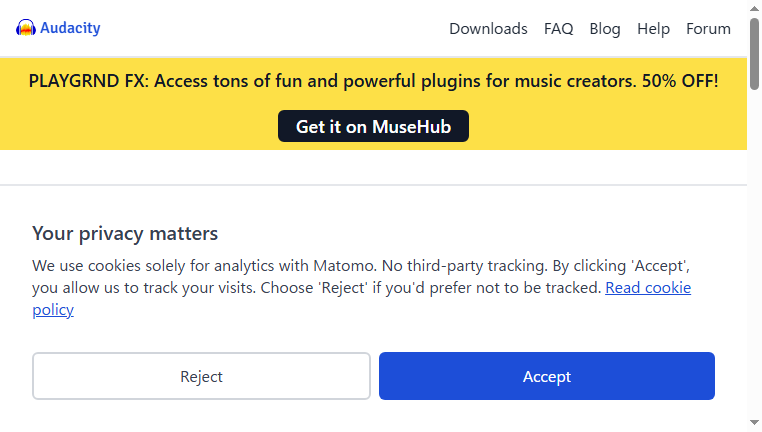Viewport: 762px width, 432px height.
Task: Click the word policy in cookie link
Action: (x=53, y=310)
